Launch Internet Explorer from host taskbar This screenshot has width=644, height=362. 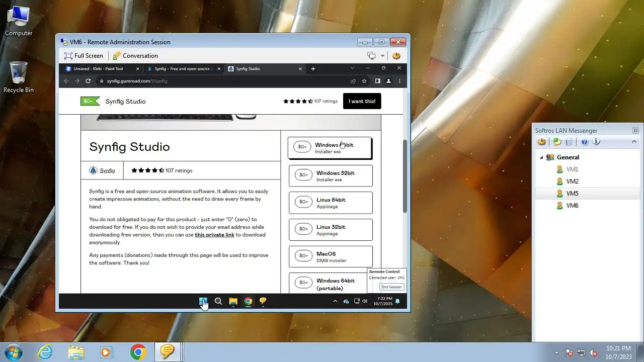(x=45, y=352)
